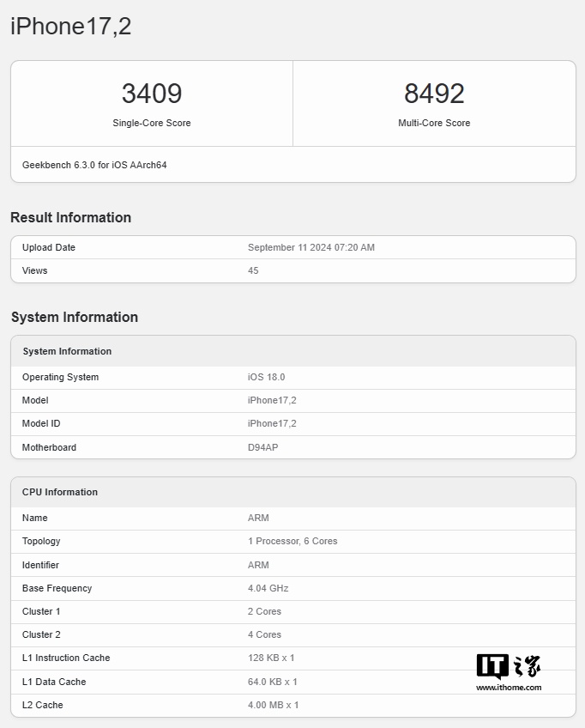Click the 1 Processor, 6 Cores topology value
The image size is (585, 728).
[292, 541]
